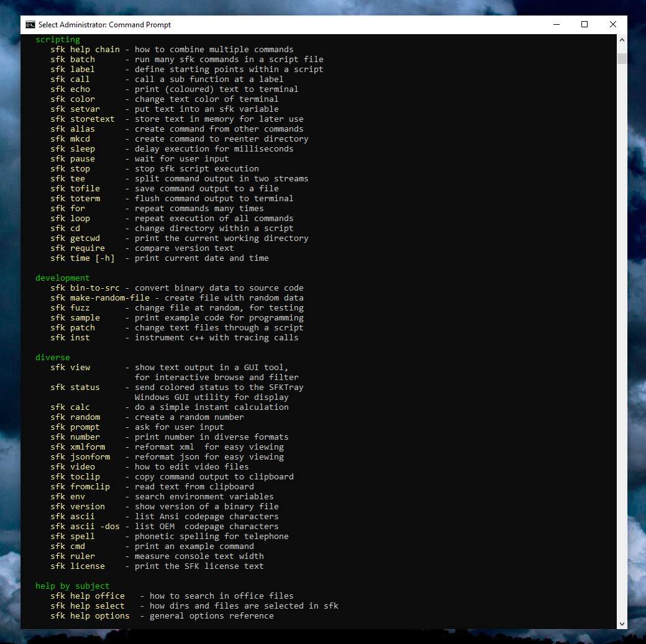Viewport: 646px width, 644px height.
Task: Click the 'sfk help options' line
Action: (x=162, y=615)
